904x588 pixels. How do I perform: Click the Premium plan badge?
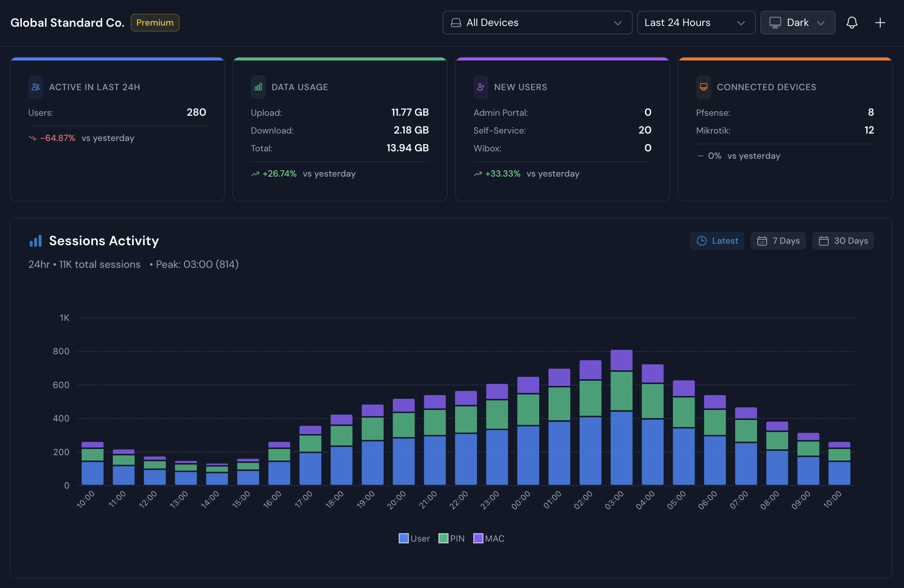[x=155, y=23]
